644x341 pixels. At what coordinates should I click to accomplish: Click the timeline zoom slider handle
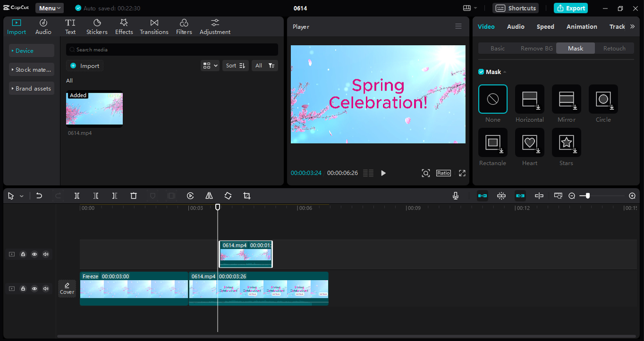587,196
